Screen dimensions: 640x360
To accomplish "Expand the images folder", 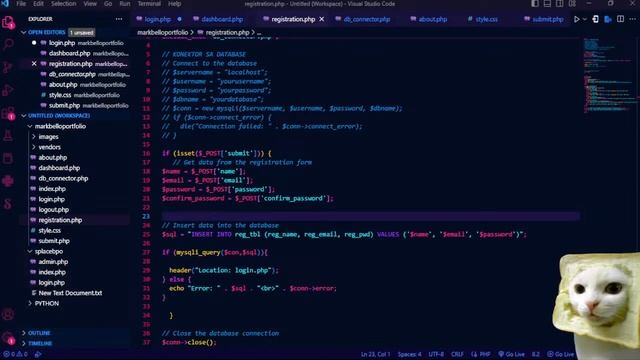I will point(34,137).
